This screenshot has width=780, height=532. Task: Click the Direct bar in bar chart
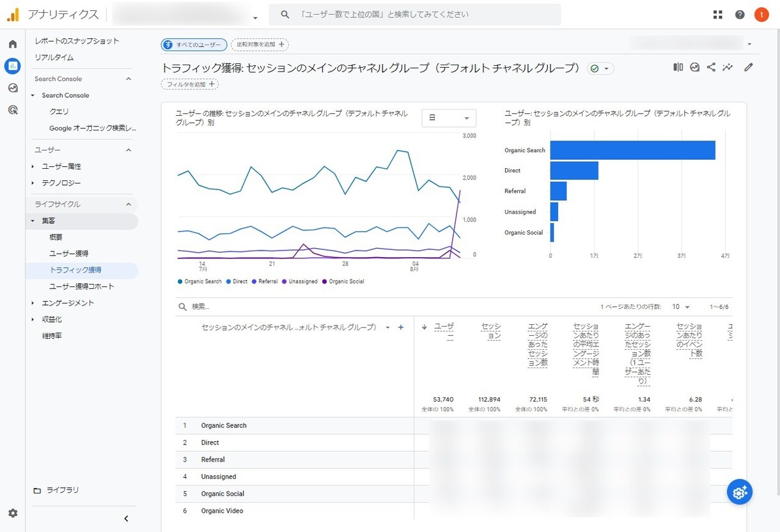(x=574, y=171)
